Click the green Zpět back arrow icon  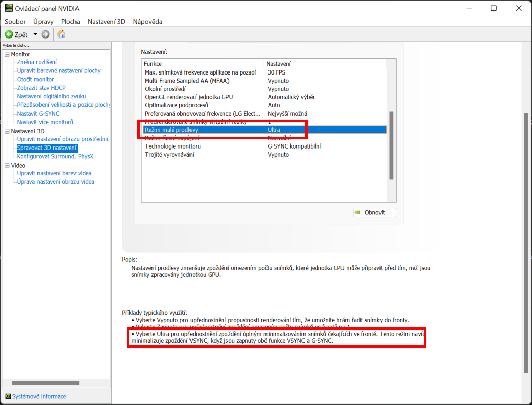9,34
